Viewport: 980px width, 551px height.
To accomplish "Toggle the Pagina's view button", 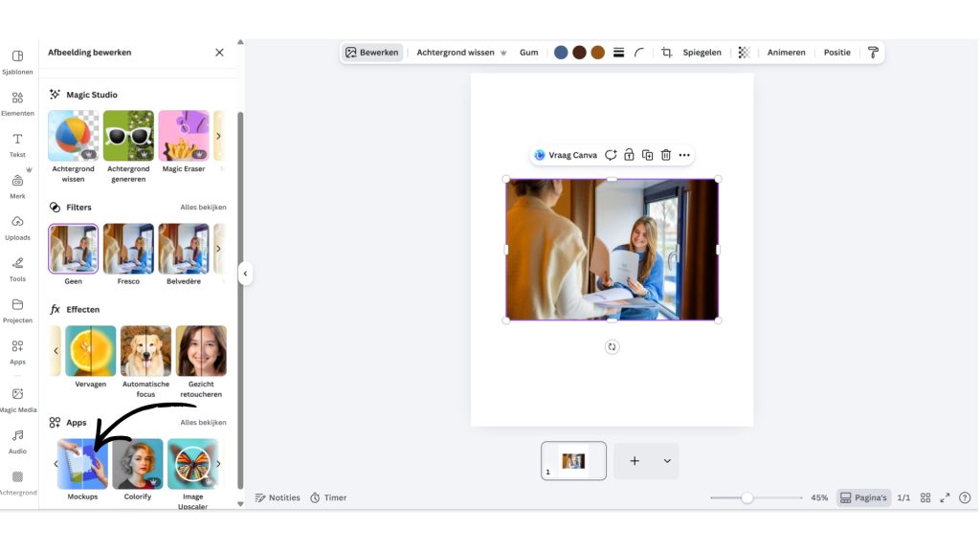I will (863, 497).
